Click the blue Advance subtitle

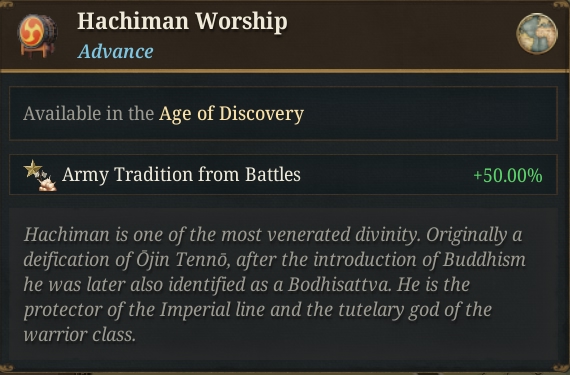[x=116, y=51]
